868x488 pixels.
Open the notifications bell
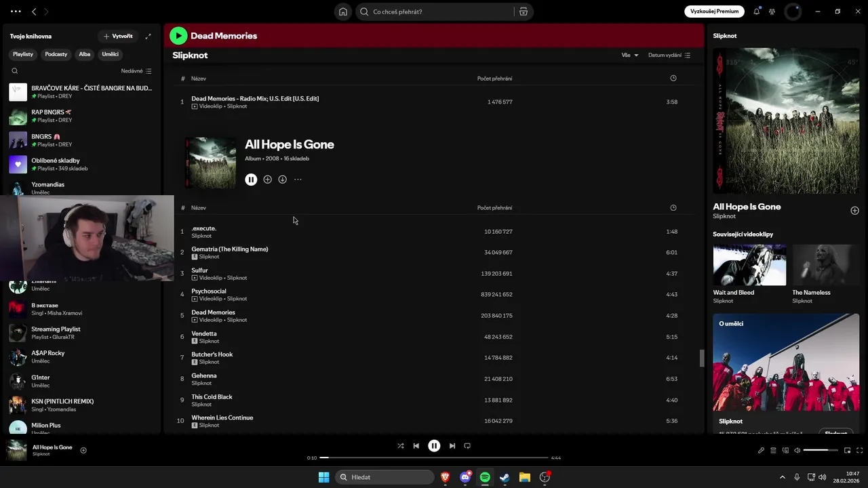(x=757, y=12)
